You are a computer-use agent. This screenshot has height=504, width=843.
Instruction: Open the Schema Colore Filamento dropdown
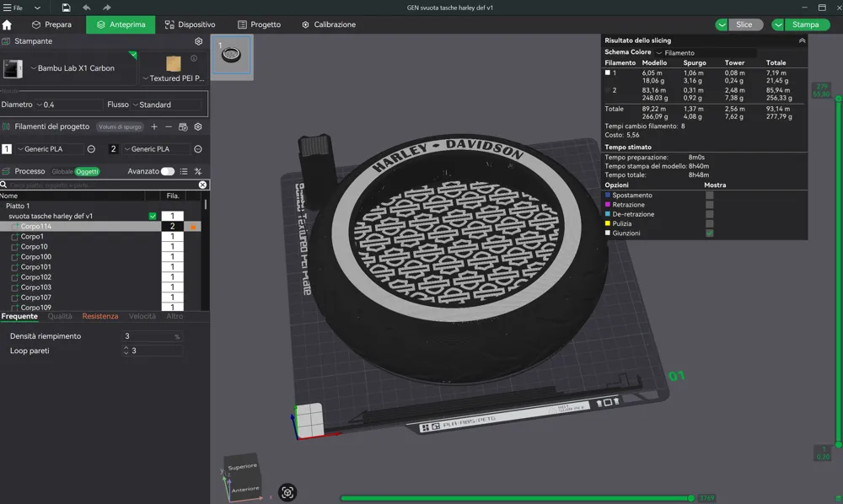[x=706, y=52]
